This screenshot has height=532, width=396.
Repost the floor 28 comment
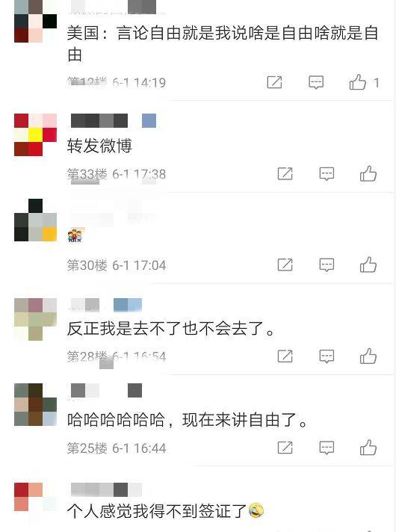(x=285, y=356)
